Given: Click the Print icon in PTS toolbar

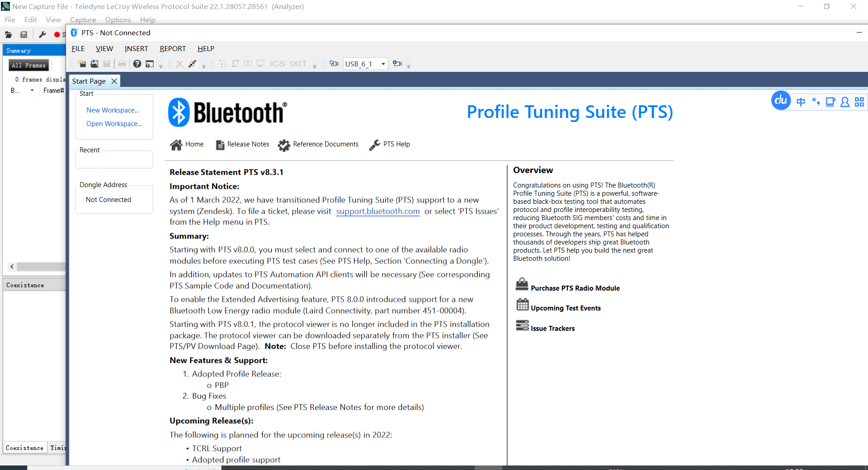Looking at the screenshot, I should click(x=122, y=64).
